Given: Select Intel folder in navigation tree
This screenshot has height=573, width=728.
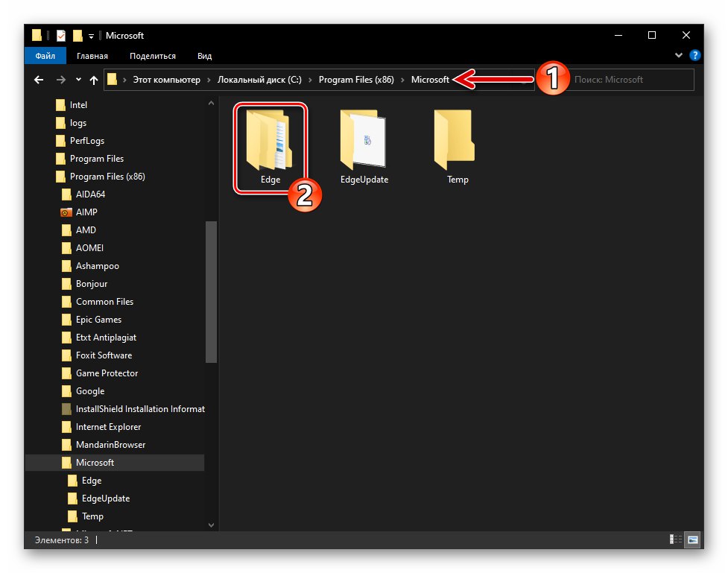Looking at the screenshot, I should (x=71, y=105).
